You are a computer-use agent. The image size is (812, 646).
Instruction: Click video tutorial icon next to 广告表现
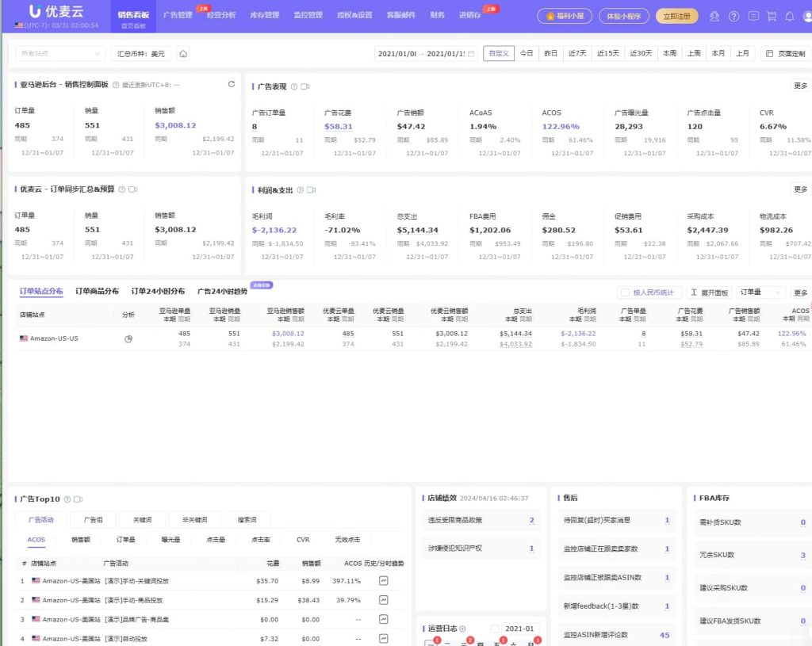pos(305,86)
